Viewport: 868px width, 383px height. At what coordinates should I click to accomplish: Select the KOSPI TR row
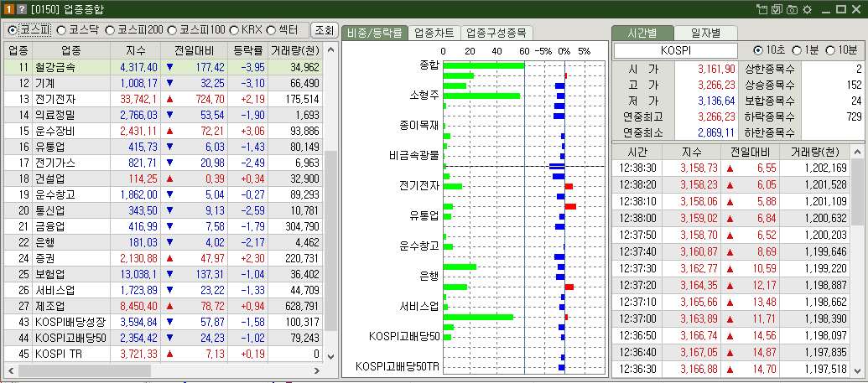click(x=164, y=355)
